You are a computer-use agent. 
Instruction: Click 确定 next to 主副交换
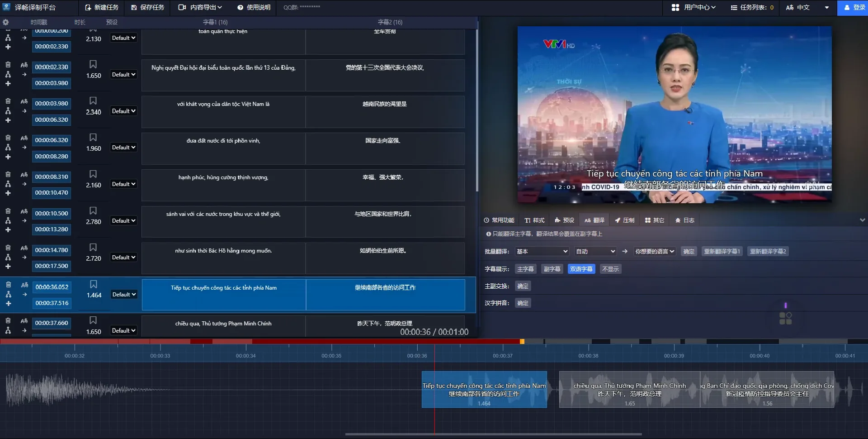[523, 286]
